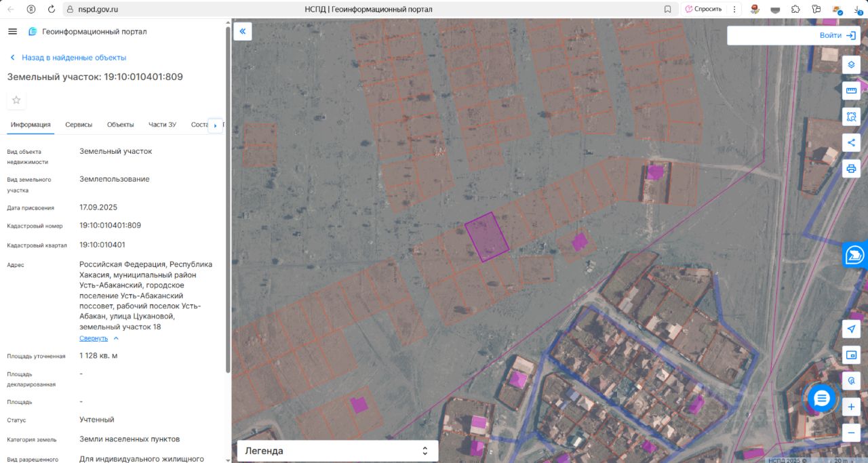868x463 pixels.
Task: Click the info panel vertical scrollbar
Action: (228, 200)
